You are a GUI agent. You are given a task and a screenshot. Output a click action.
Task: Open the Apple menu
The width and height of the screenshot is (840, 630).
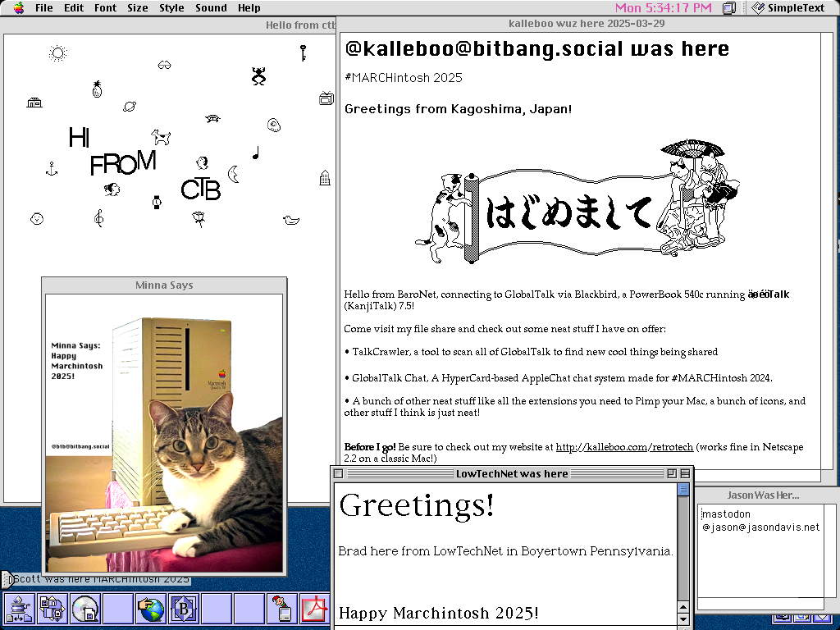coord(19,8)
